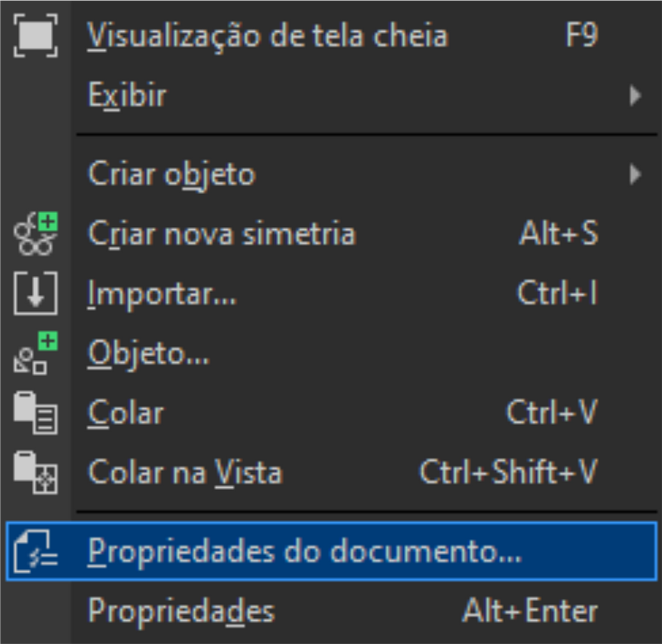Viewport: 662px width, 644px height.
Task: Click the full-screen preview icon
Action: tap(36, 36)
